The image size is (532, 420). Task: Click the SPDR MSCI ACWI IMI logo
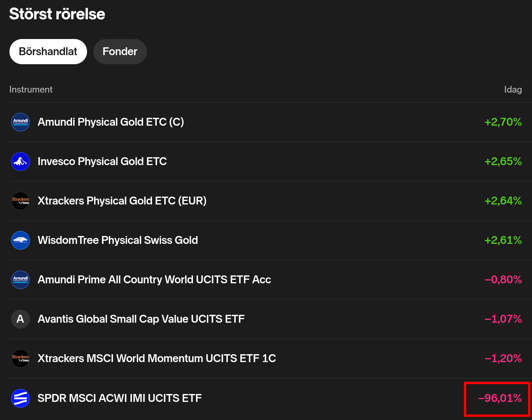pos(20,398)
